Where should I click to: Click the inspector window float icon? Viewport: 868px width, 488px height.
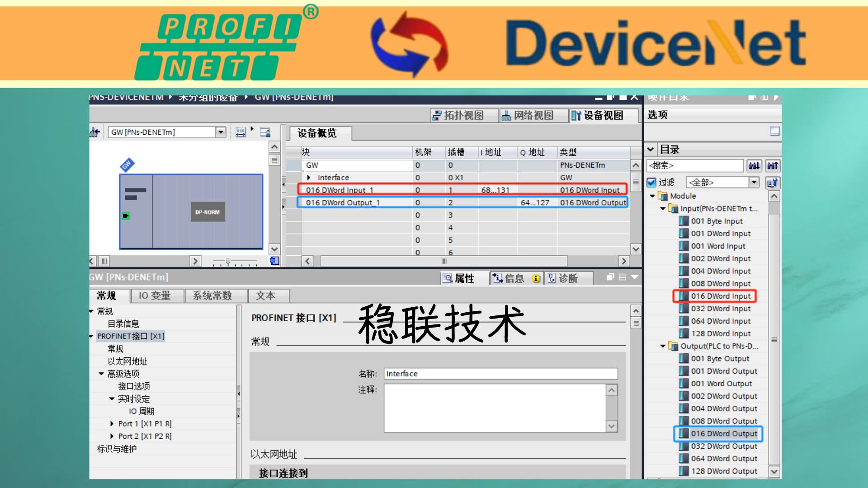click(x=610, y=277)
